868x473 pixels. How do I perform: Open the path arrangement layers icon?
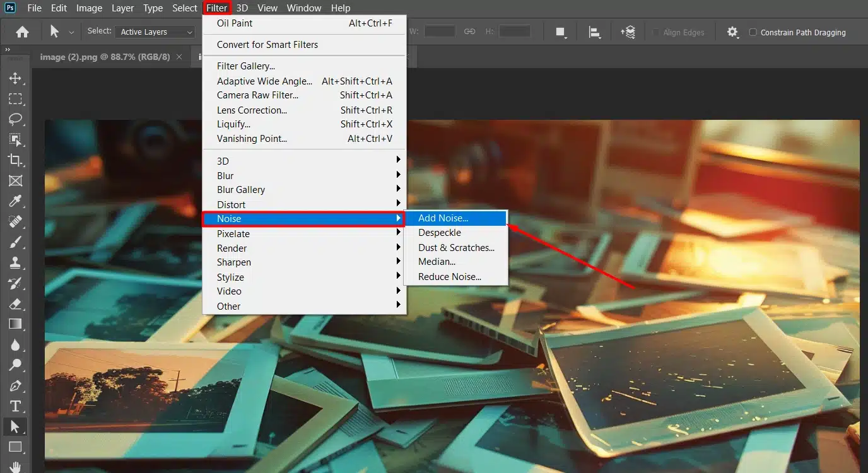pyautogui.click(x=628, y=32)
